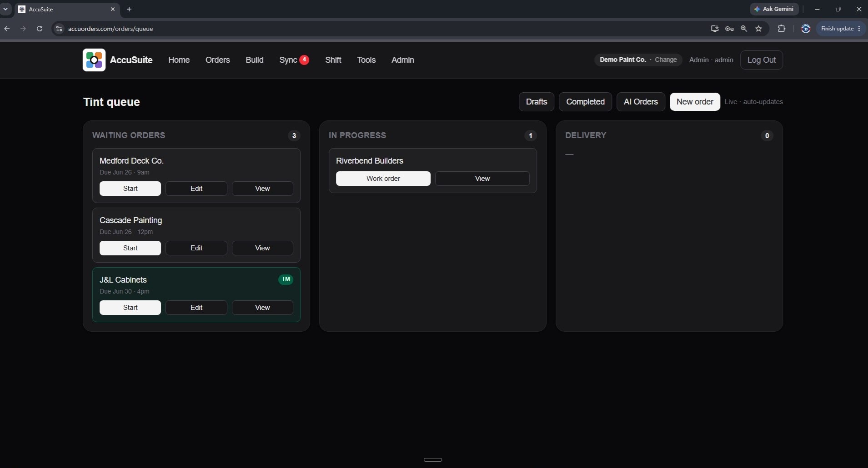Start the Cascade Painting order
Viewport: 868px width, 468px height.
coord(130,248)
